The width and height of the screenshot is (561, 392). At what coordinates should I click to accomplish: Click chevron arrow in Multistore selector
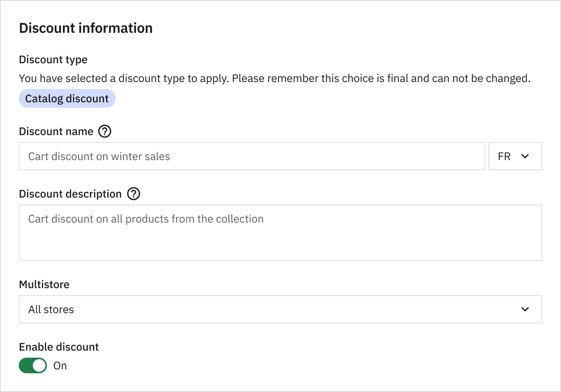coord(525,309)
